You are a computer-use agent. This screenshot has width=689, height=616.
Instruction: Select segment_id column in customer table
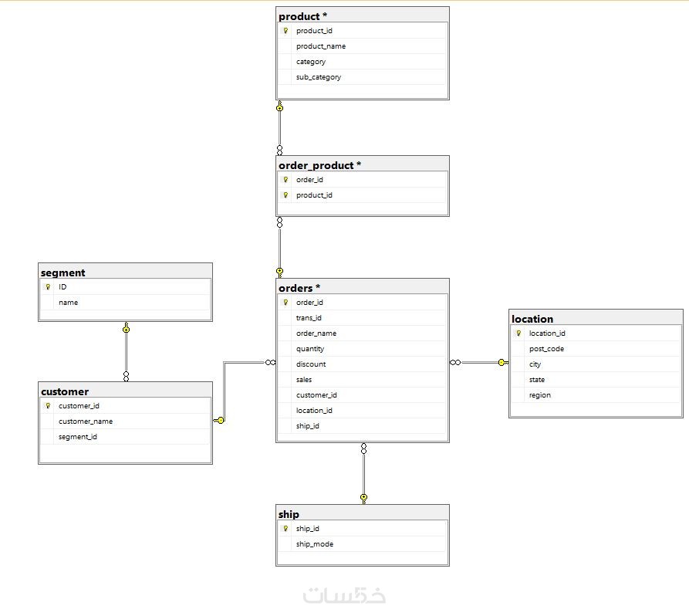point(125,437)
